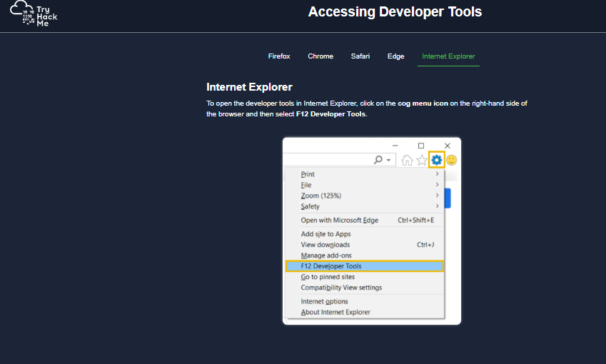Click the cog settings icon
Screen dimensions: 606x364
(437, 160)
